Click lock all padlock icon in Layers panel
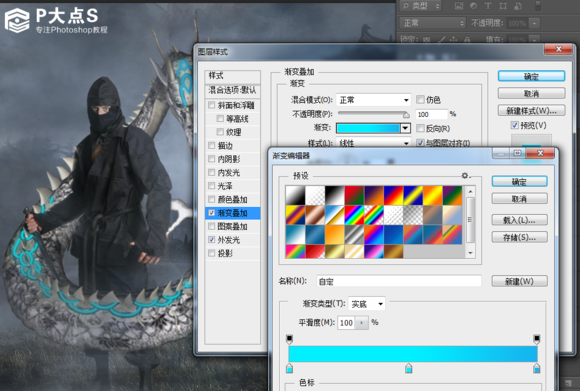580x391 pixels. pyautogui.click(x=467, y=39)
